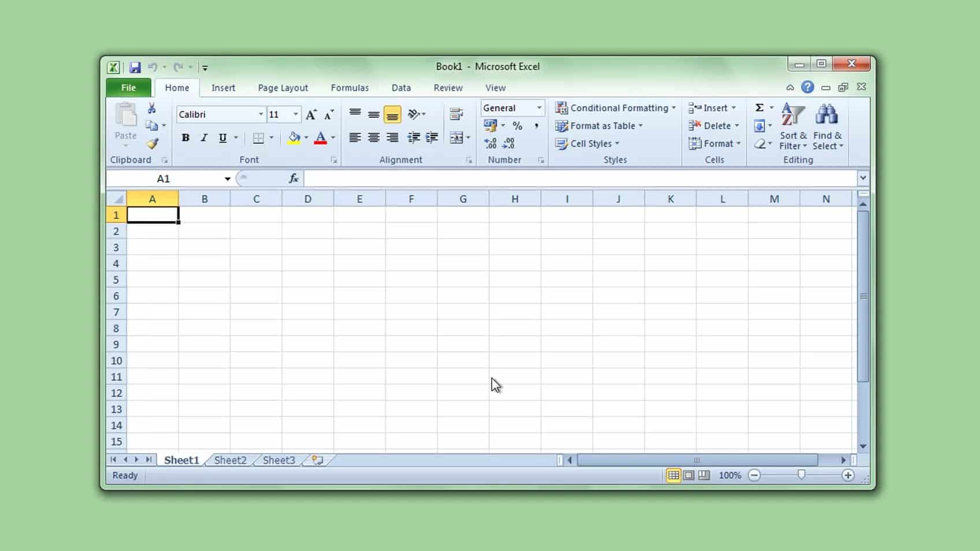
Task: Open the File menu
Action: click(128, 87)
